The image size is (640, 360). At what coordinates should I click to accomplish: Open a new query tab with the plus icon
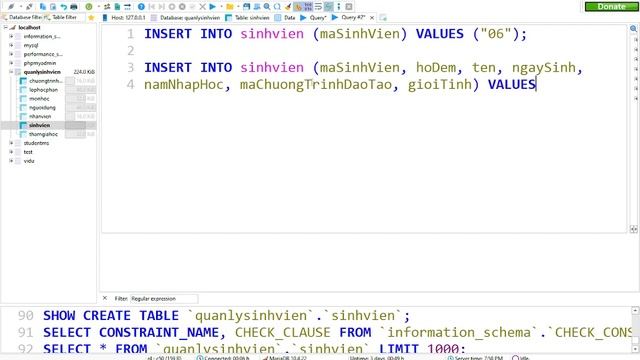pos(383,18)
